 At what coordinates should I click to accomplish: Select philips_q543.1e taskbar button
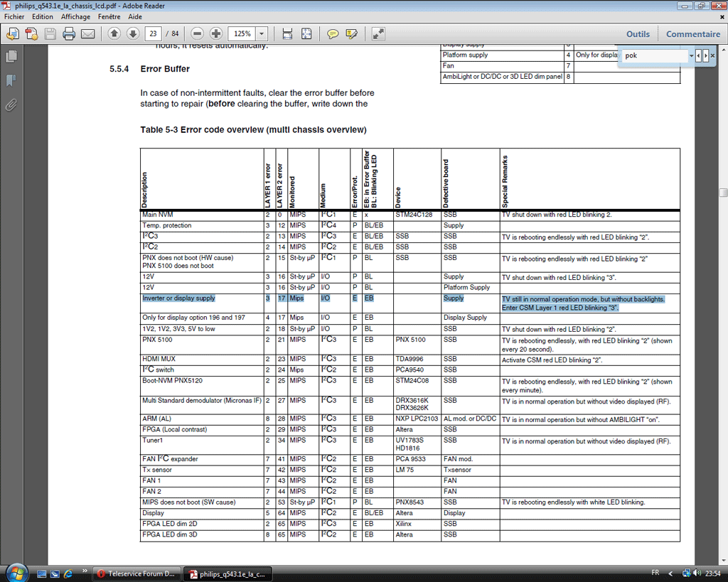click(227, 574)
